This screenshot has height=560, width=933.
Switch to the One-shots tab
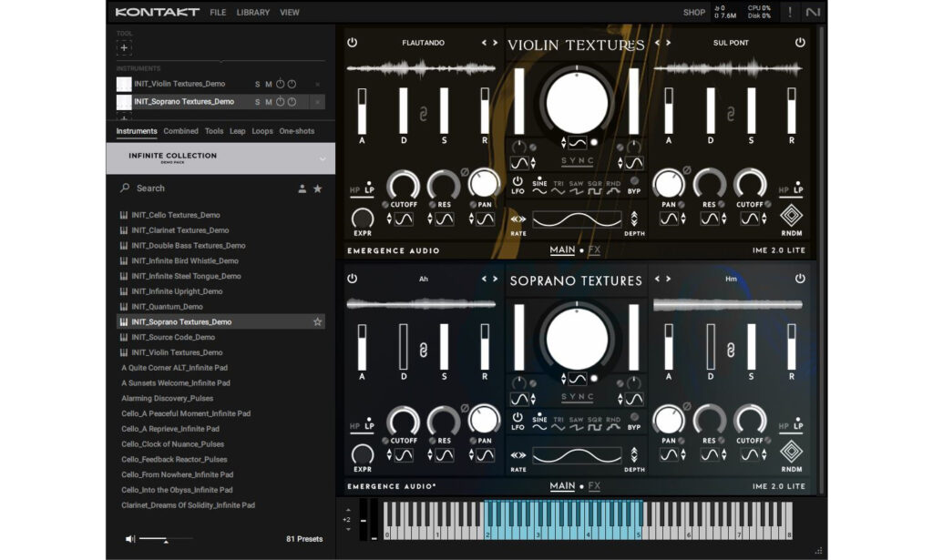pos(297,131)
